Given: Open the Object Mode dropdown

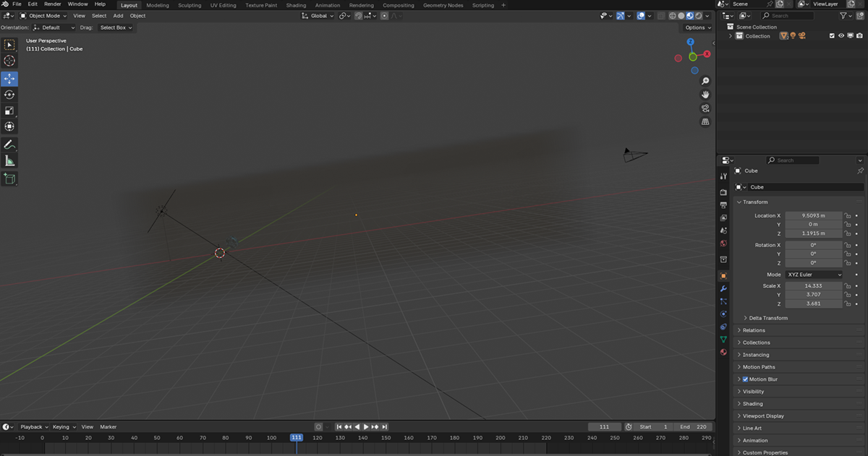Looking at the screenshot, I should 43,16.
